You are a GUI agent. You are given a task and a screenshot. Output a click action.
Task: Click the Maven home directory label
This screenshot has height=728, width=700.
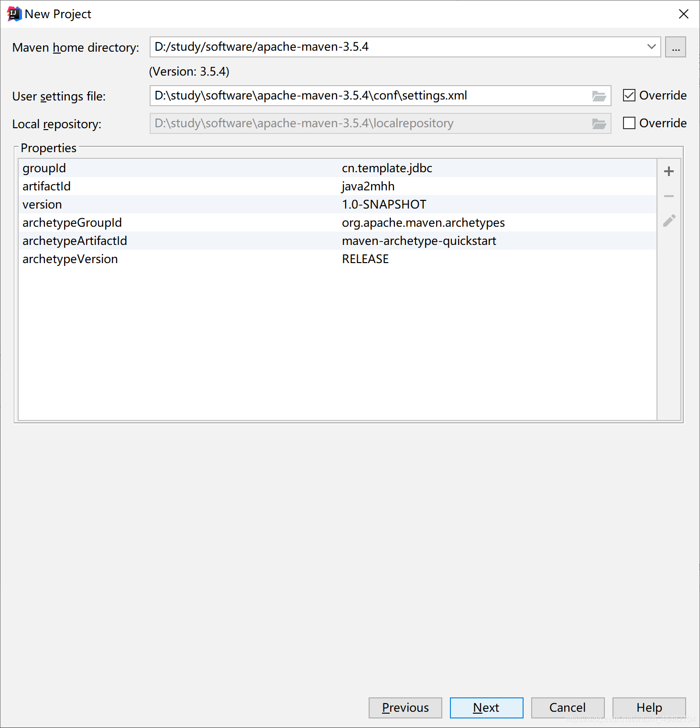coord(76,47)
